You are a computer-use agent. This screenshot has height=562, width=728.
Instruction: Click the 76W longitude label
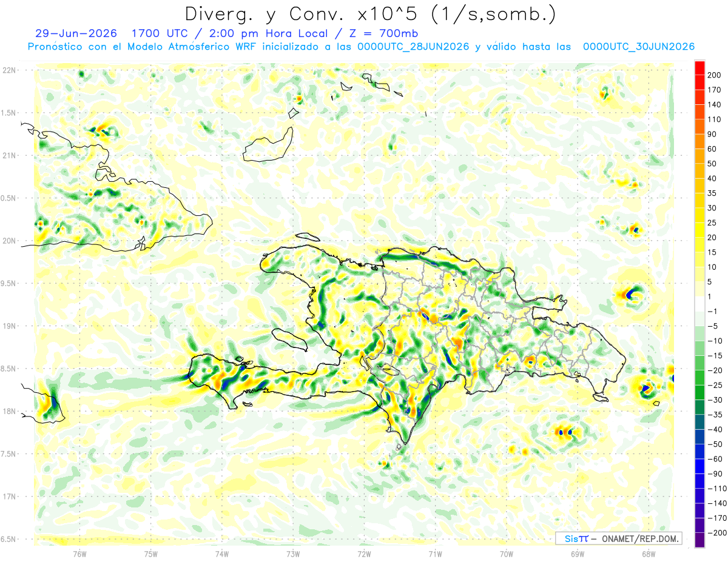[79, 553]
